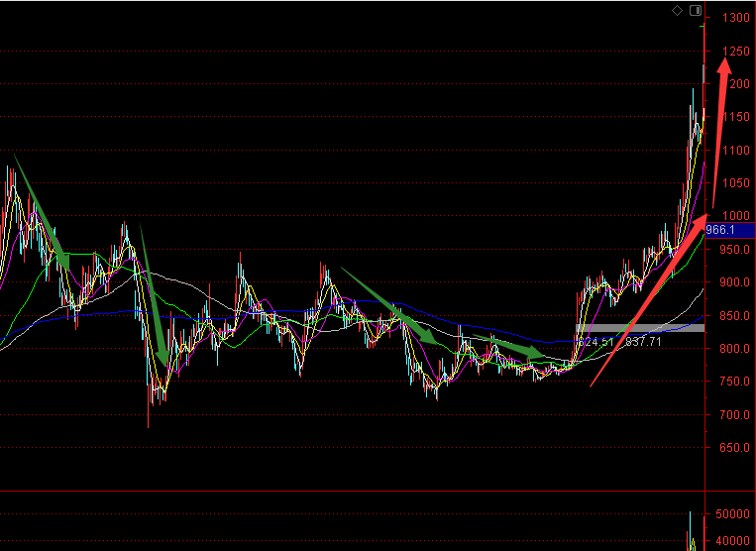Click the 1100 price axis label
This screenshot has height=551, width=756.
pyautogui.click(x=736, y=151)
